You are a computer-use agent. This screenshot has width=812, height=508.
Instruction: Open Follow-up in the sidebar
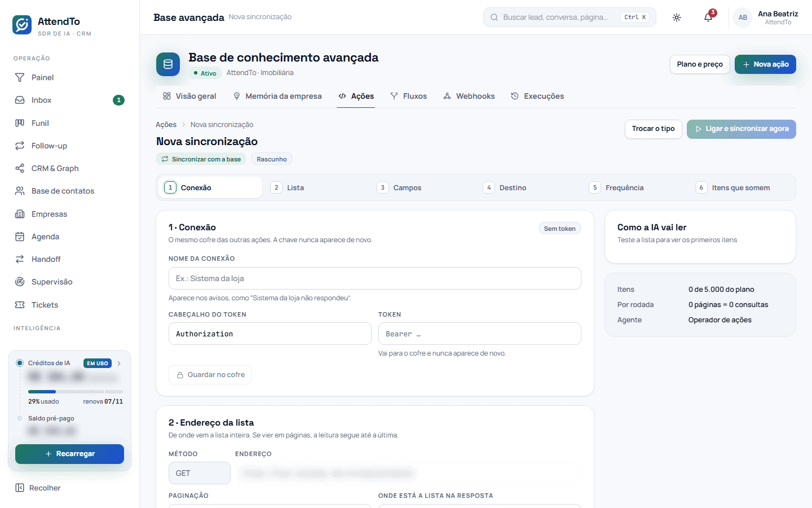(x=70, y=146)
